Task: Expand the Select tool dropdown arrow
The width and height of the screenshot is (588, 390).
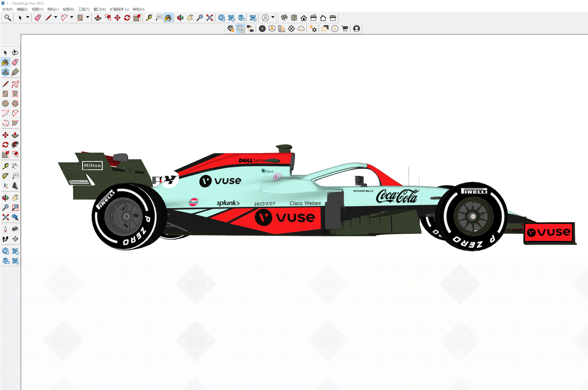Action: click(x=28, y=17)
